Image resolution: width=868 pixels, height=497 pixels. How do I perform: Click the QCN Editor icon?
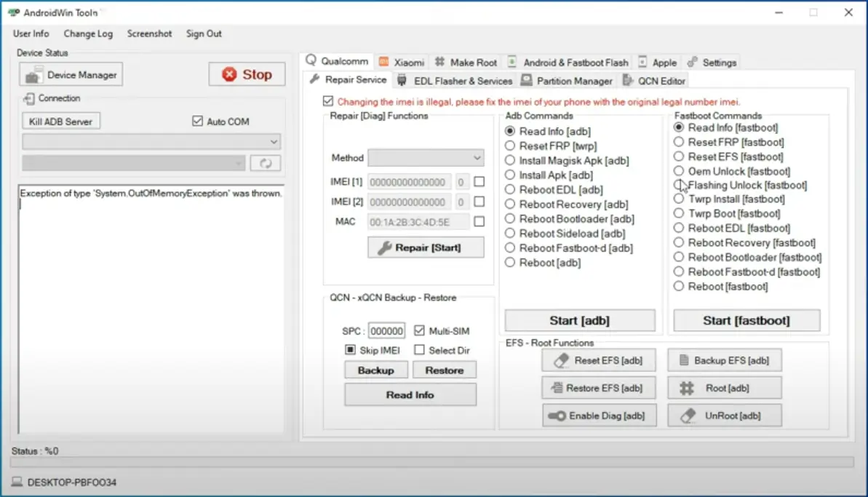[627, 80]
